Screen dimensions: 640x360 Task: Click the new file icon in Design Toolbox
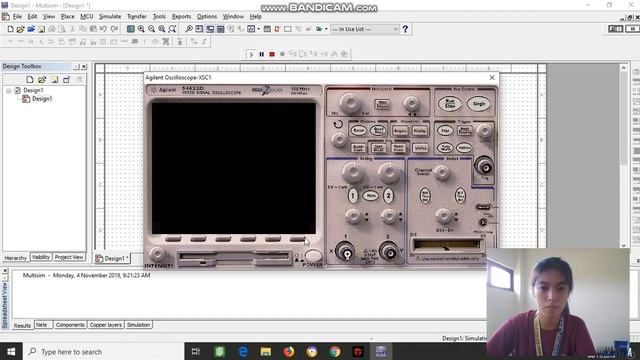pos(30,80)
